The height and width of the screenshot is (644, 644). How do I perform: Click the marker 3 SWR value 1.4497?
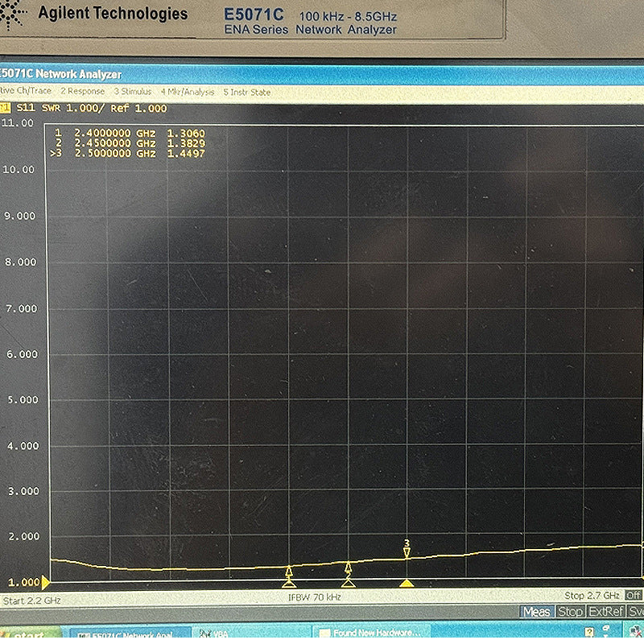186,154
